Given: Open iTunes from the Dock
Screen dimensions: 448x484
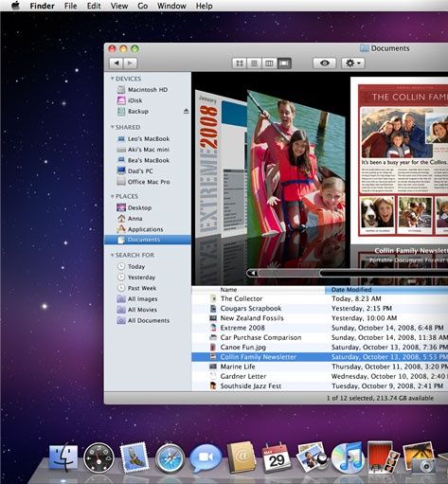Looking at the screenshot, I should (348, 457).
